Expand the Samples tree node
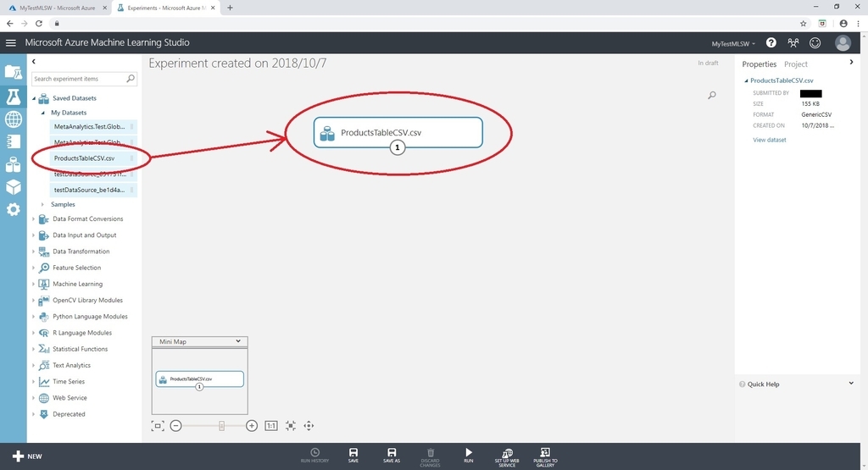The width and height of the screenshot is (868, 470). 42,205
